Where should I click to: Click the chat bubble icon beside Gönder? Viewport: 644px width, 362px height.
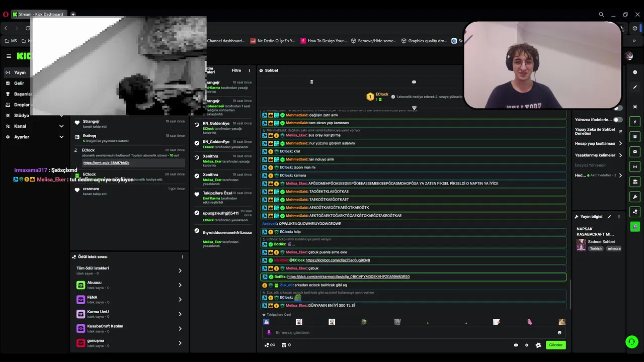516,345
